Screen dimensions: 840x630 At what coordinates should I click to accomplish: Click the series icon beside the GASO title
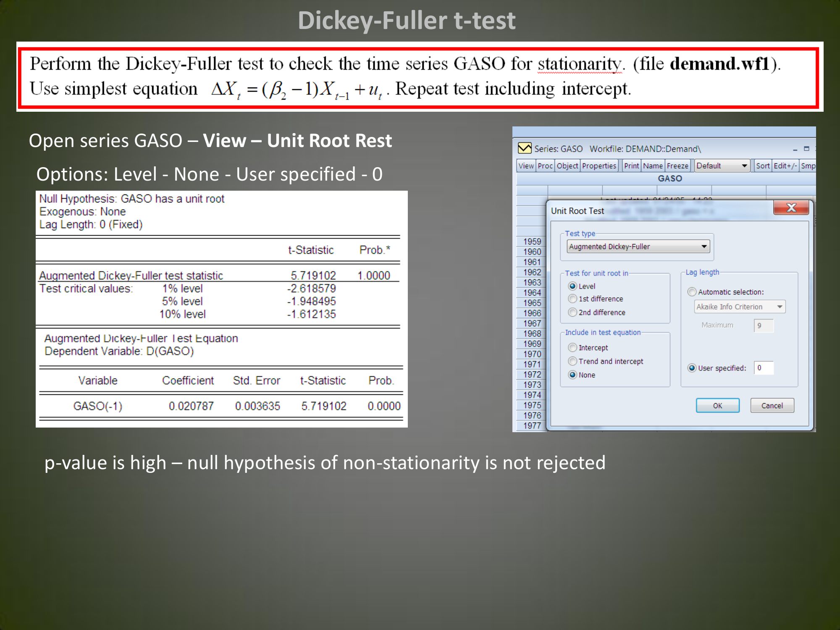[524, 148]
